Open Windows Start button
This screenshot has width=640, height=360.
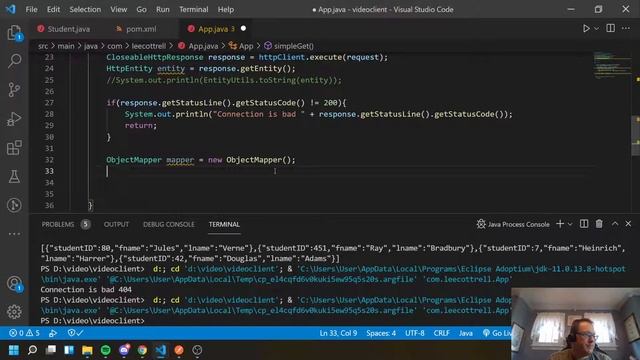tap(13, 350)
